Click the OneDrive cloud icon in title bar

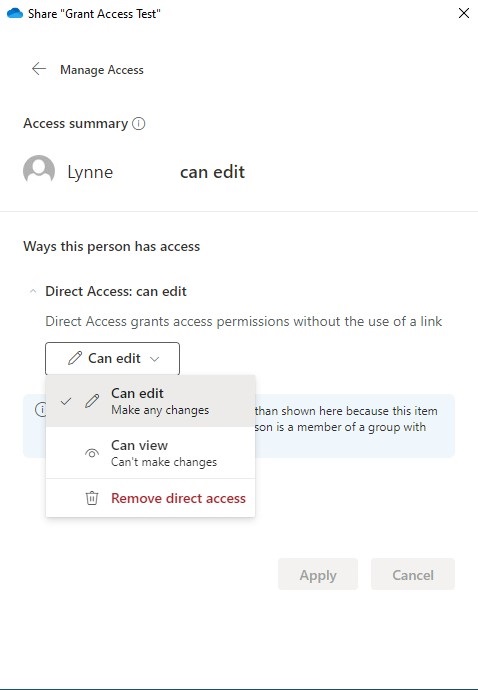(15, 13)
